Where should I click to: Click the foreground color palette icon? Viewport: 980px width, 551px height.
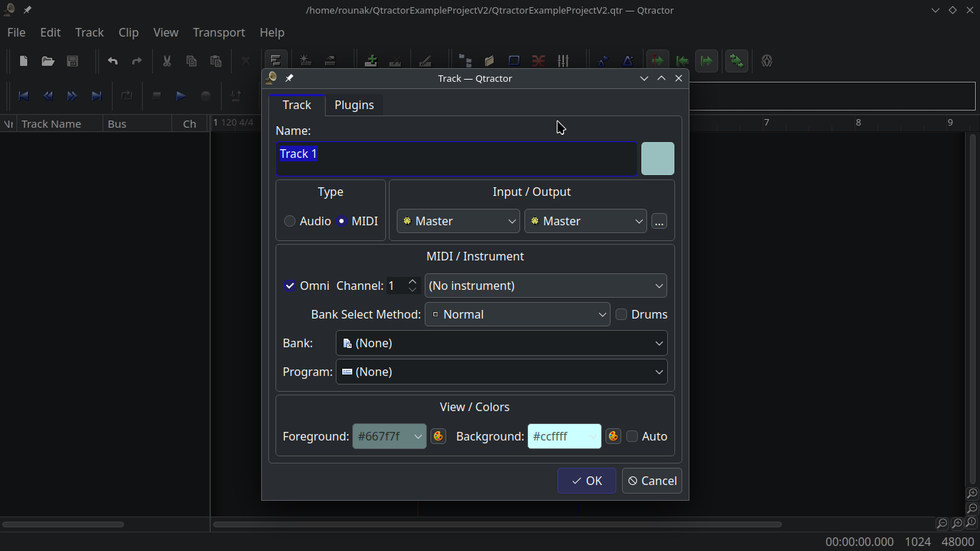pos(438,436)
